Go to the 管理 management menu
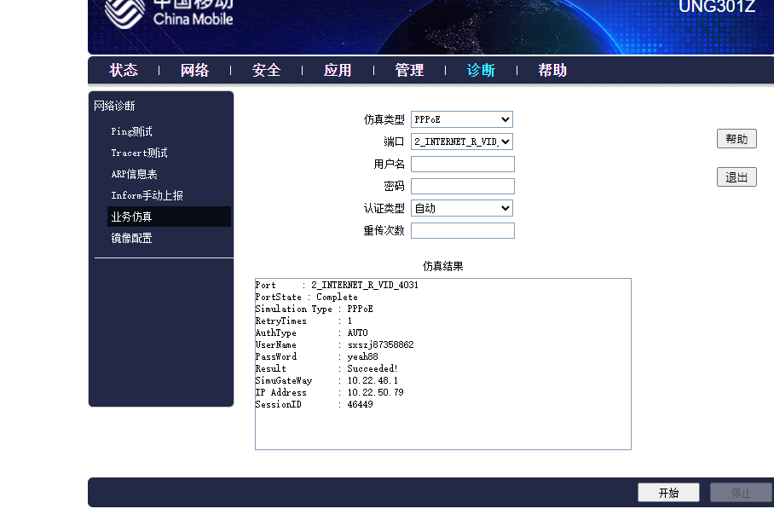774x532 pixels. click(x=409, y=70)
